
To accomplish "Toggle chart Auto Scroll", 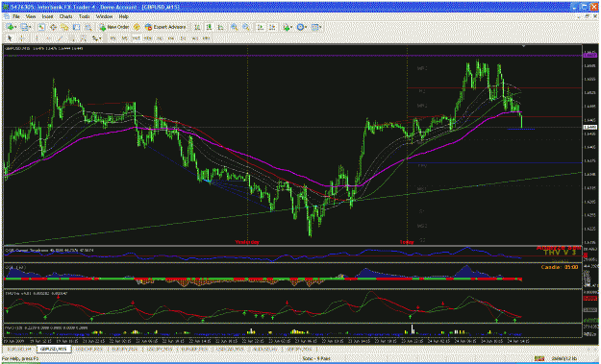I will click(261, 27).
